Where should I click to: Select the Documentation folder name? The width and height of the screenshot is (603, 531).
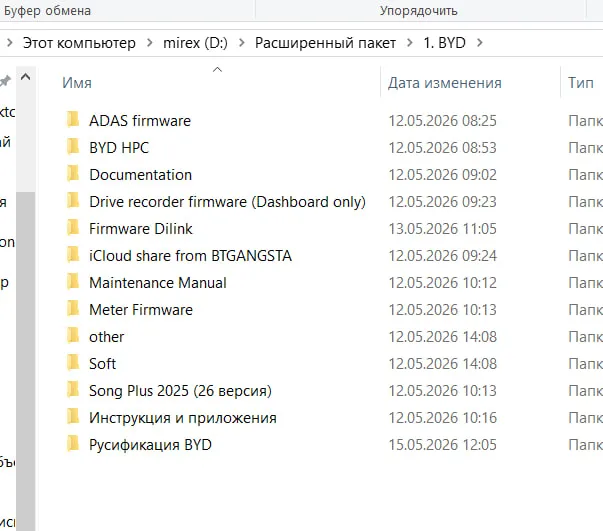click(140, 175)
